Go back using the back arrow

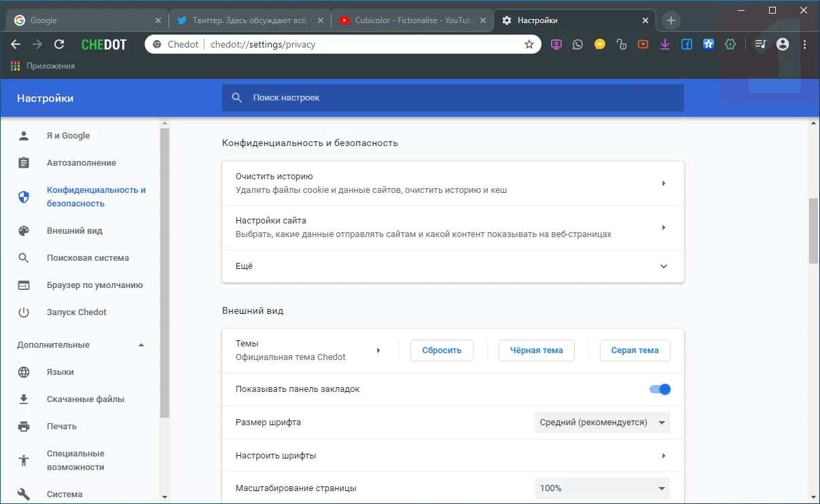(x=16, y=44)
